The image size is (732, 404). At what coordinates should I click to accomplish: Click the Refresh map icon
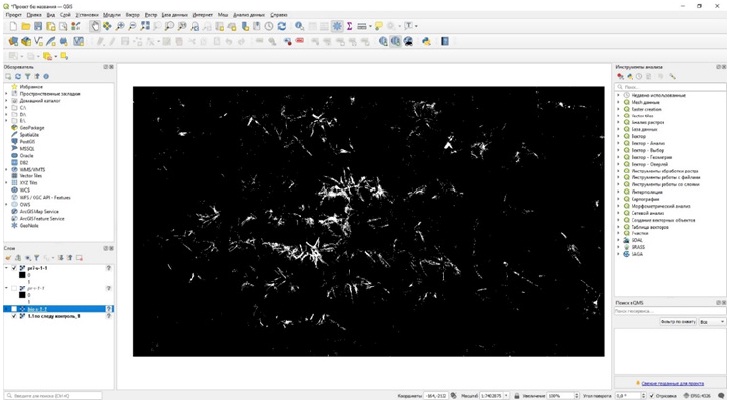282,27
